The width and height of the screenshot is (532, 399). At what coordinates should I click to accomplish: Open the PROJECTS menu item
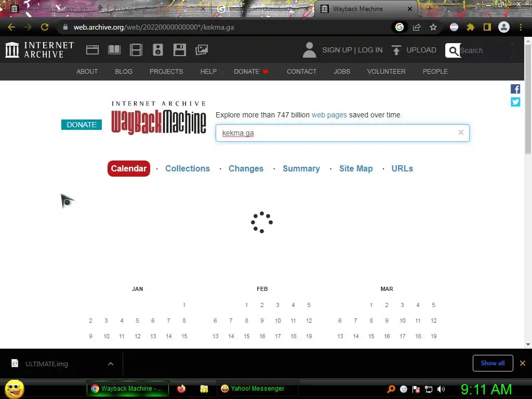166,72
